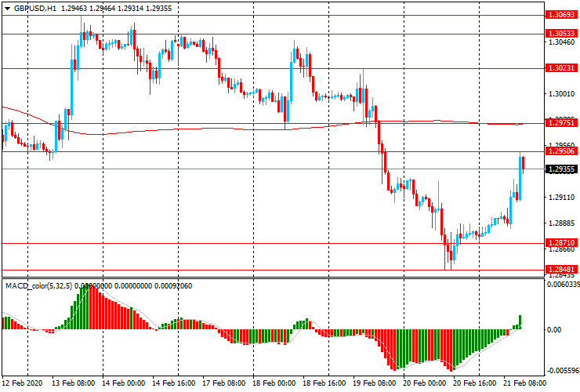Click the 20 Feb 00:00 time label
580x392 pixels.
424,383
